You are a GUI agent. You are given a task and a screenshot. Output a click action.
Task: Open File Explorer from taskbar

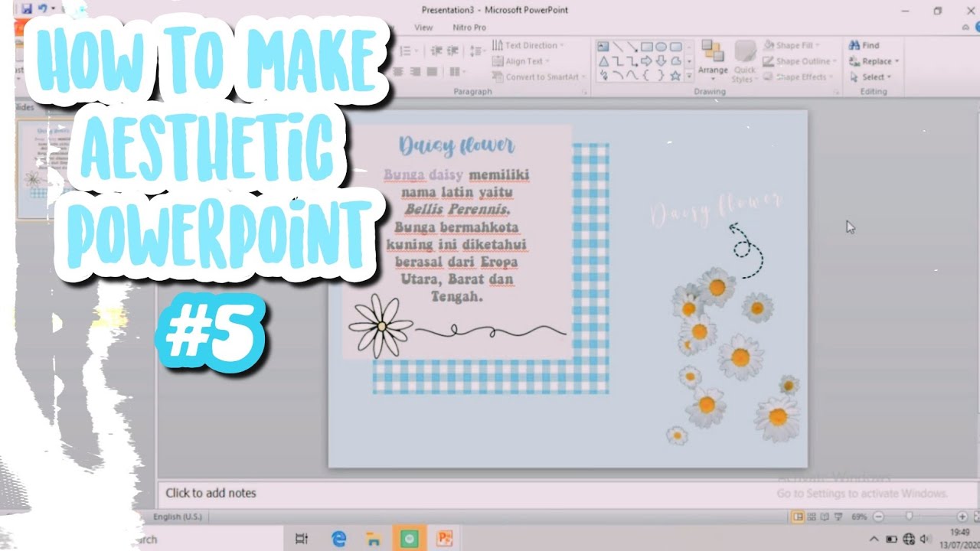[x=374, y=539]
